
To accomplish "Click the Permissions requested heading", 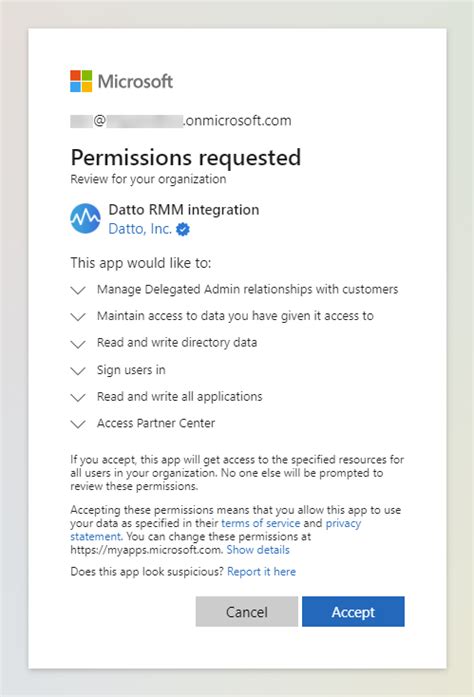I will [186, 157].
